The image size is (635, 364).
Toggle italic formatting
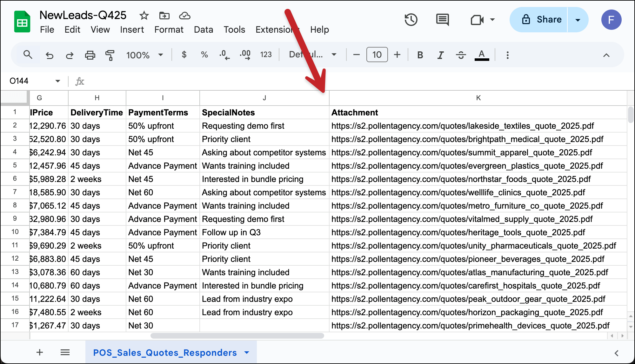click(440, 55)
